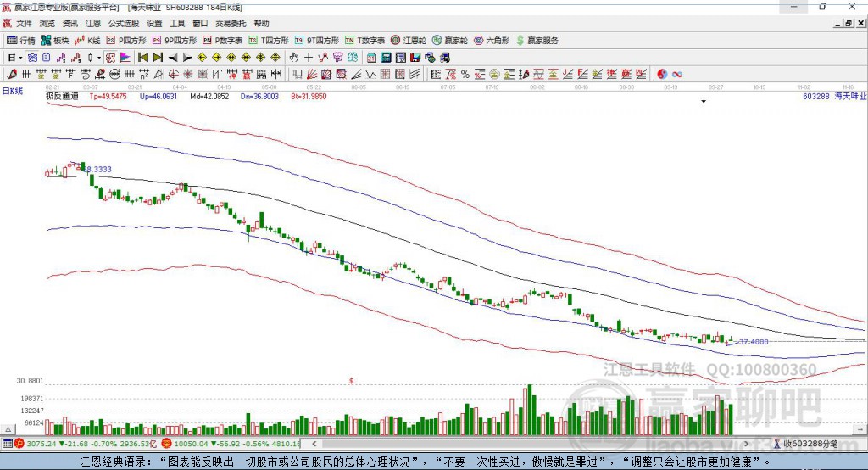
Task: Click the 行情 quotes button
Action: [21, 41]
